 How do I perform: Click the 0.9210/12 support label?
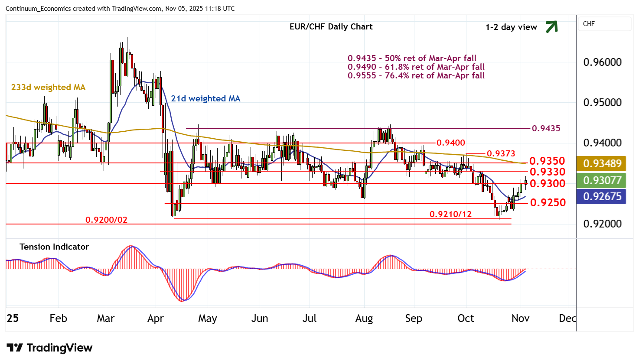click(450, 214)
